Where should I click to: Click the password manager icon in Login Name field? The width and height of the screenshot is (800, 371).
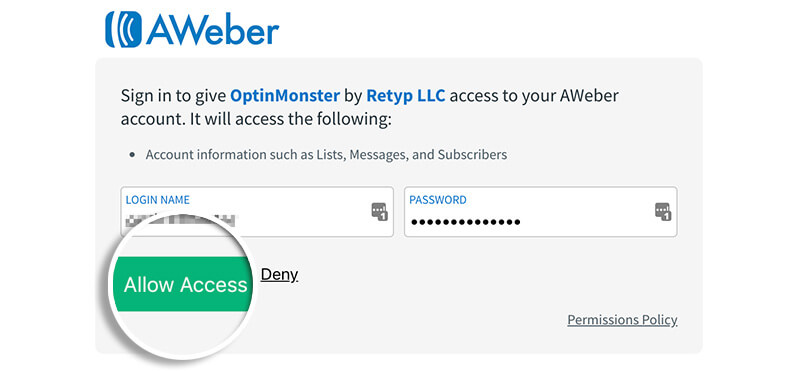379,211
